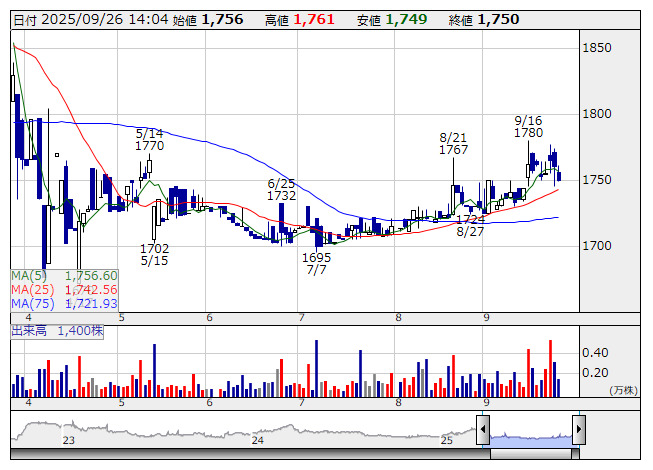Image resolution: width=653 pixels, height=470 pixels.
Task: Click the 始値 1,756 opening price
Action: tap(208, 20)
